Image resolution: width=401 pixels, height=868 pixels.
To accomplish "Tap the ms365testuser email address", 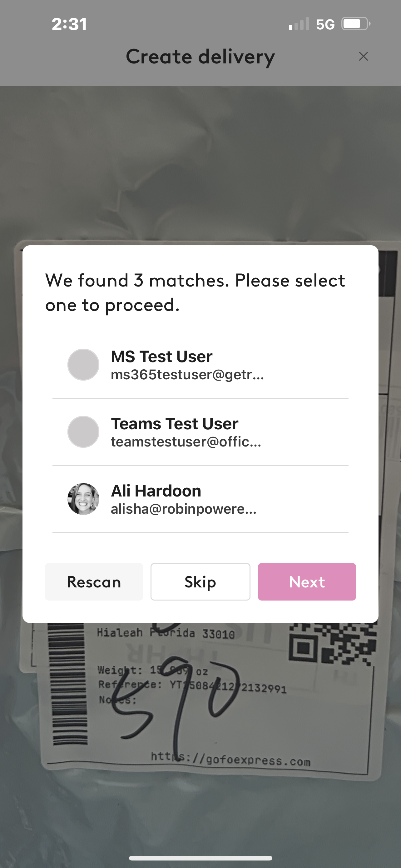I will pos(187,375).
